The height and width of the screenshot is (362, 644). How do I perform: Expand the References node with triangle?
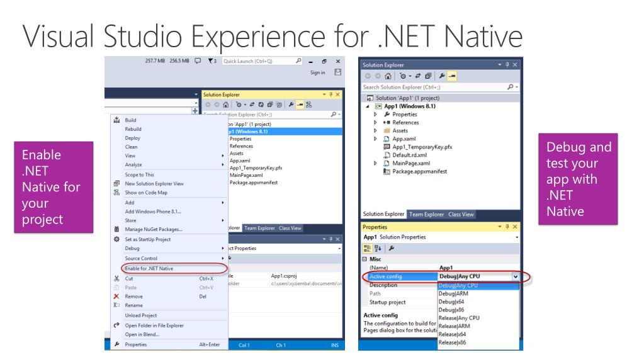375,122
